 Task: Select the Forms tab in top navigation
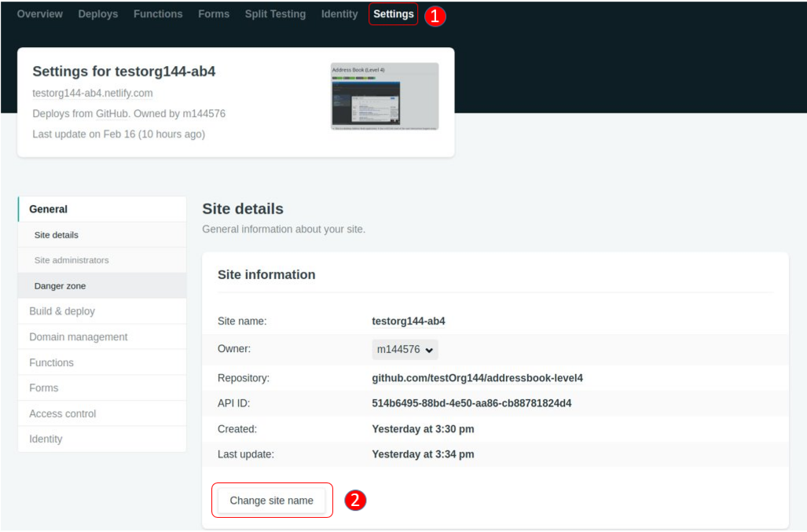point(213,13)
